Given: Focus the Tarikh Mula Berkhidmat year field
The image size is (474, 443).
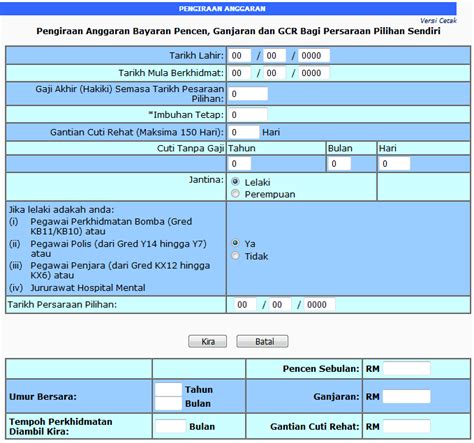Looking at the screenshot, I should tap(314, 73).
